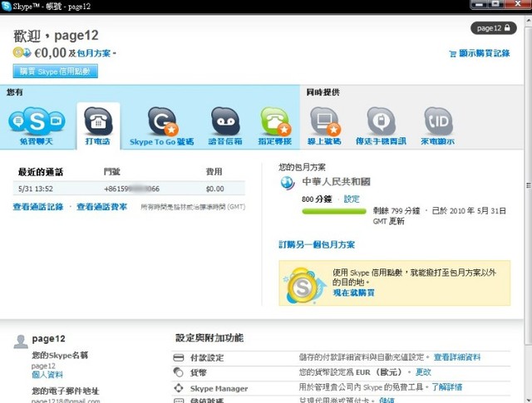Click the shopping cart purchase history icon
The height and width of the screenshot is (403, 532).
[x=452, y=54]
